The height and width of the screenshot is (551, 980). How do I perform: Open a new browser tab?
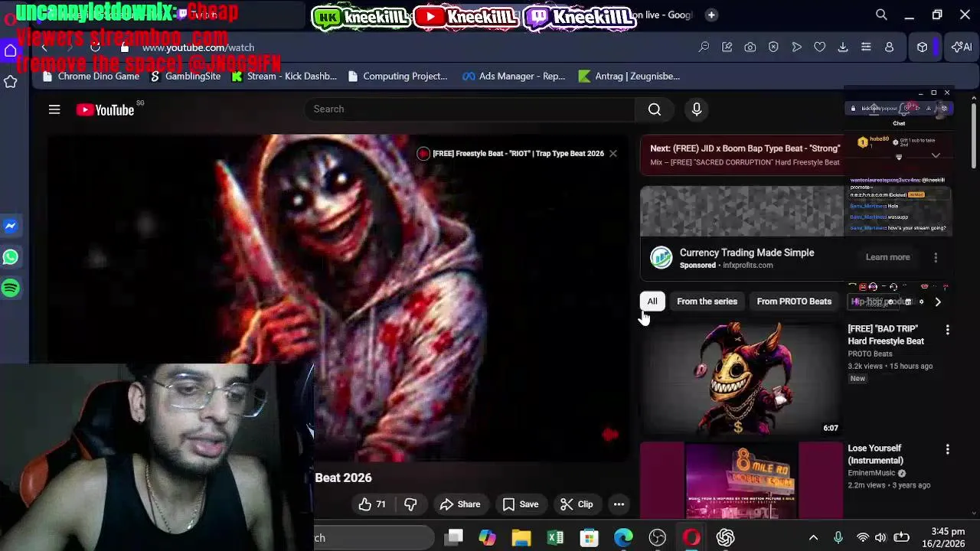click(711, 15)
